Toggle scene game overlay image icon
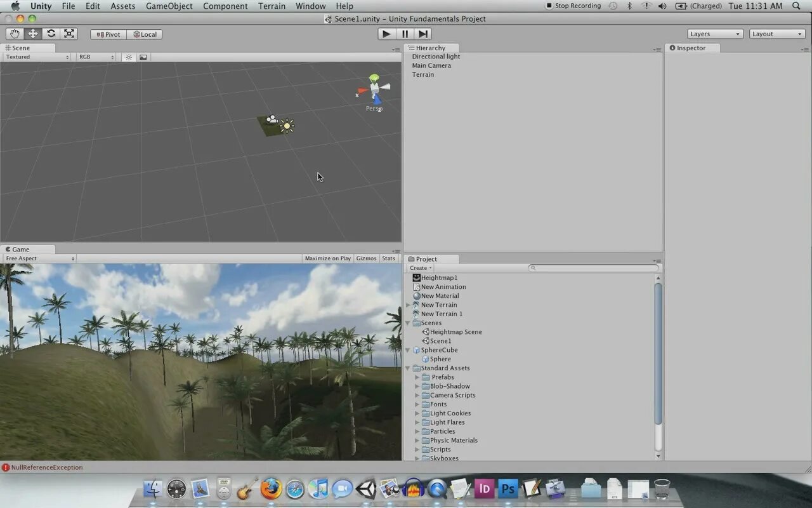Viewport: 812px width, 508px height. (143, 57)
